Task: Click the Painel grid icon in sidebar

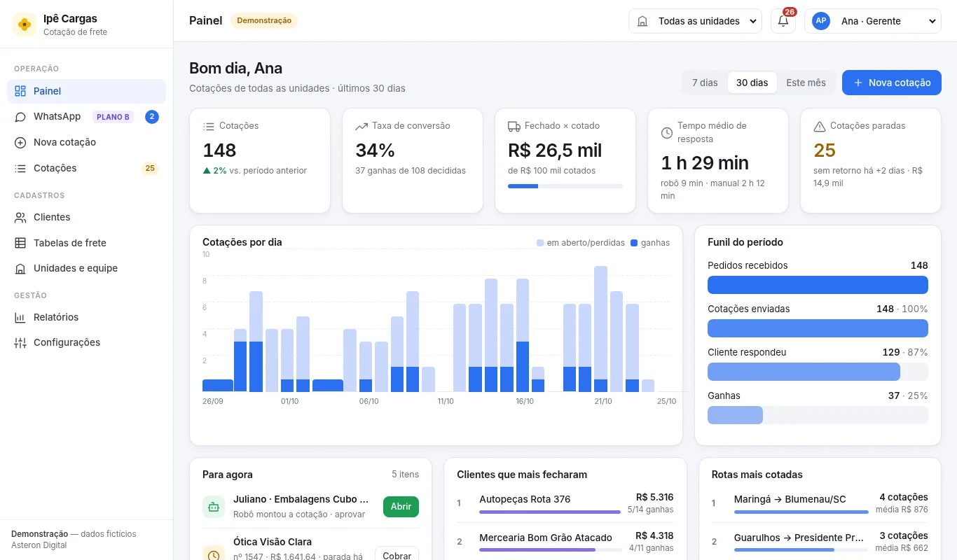Action: click(20, 91)
